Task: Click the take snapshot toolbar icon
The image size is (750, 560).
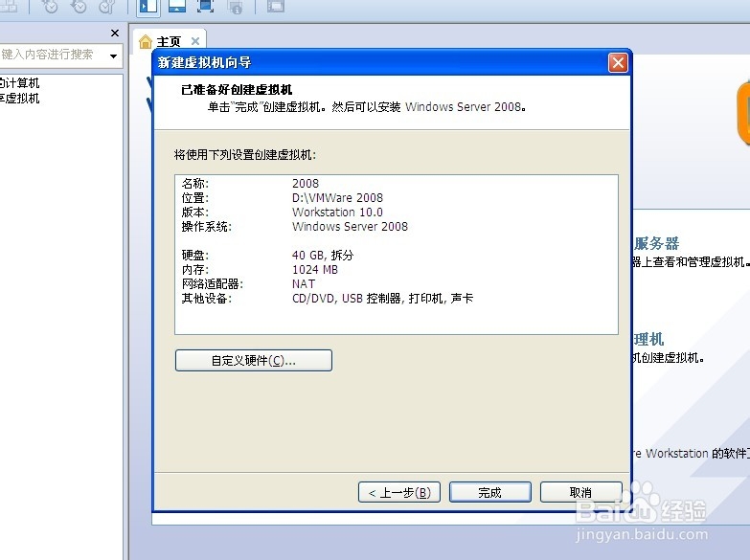Action: pyautogui.click(x=49, y=6)
